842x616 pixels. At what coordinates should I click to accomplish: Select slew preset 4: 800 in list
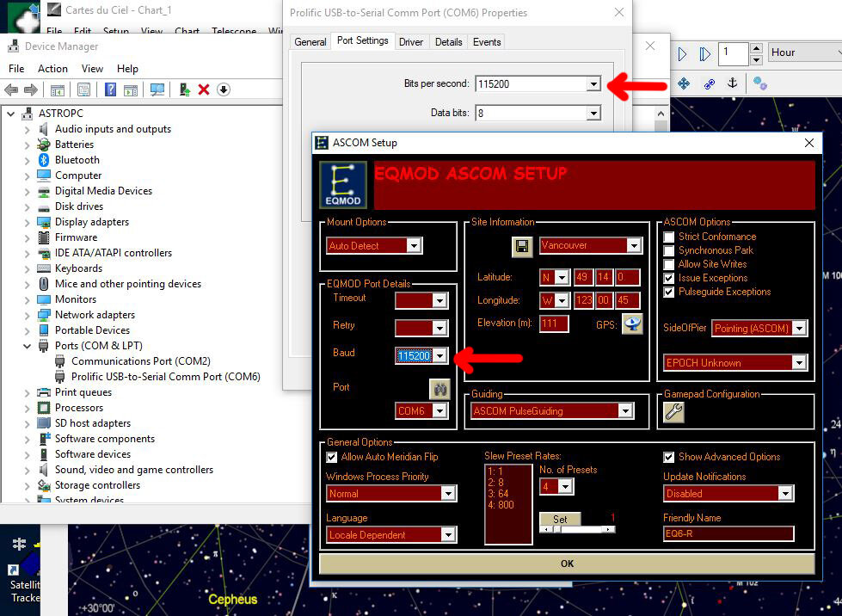pos(501,505)
